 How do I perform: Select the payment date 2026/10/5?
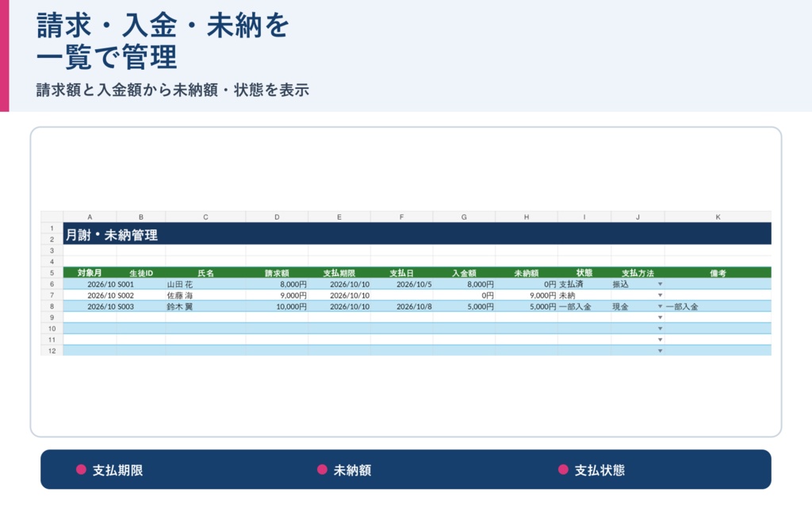pyautogui.click(x=401, y=284)
